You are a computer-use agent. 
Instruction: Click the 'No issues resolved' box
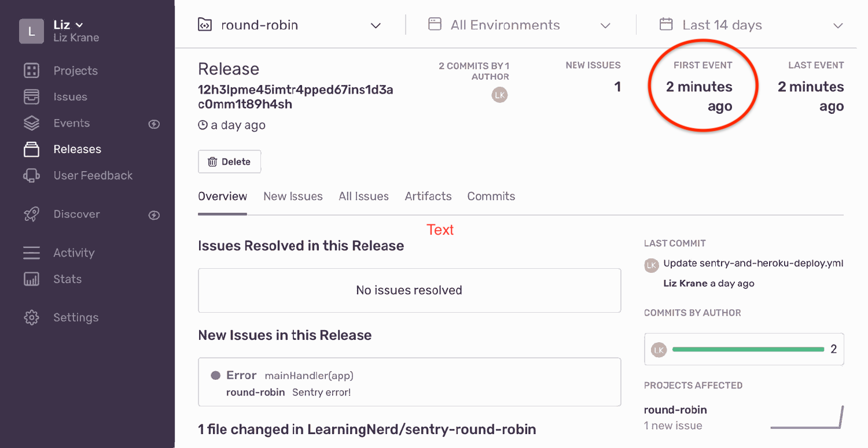[x=409, y=290]
